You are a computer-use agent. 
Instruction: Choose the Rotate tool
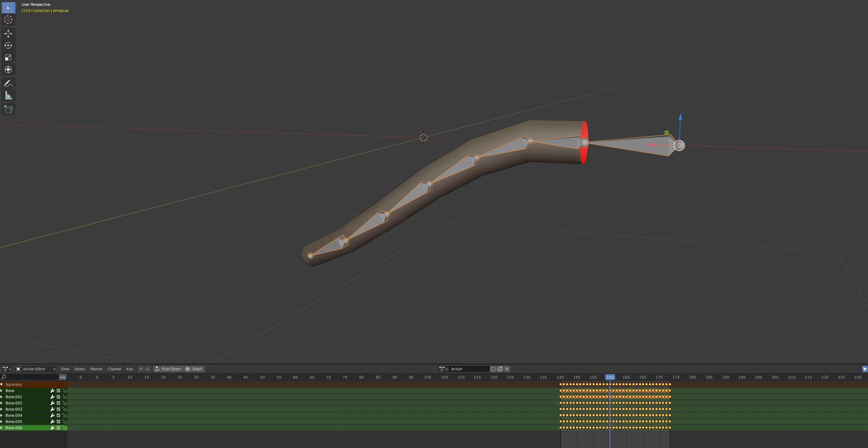click(8, 45)
